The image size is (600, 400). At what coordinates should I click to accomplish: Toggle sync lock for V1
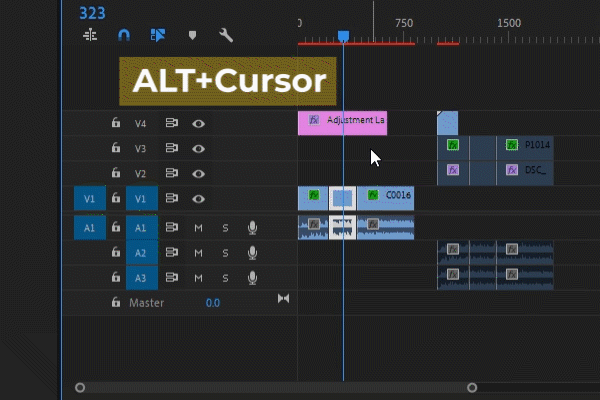(171, 198)
